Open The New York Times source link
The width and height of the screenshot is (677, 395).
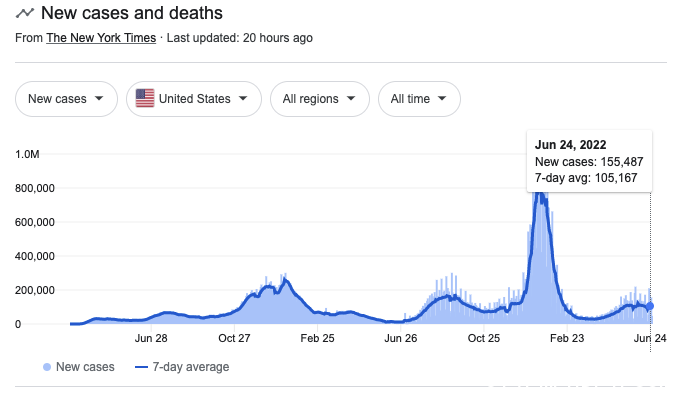(x=101, y=38)
